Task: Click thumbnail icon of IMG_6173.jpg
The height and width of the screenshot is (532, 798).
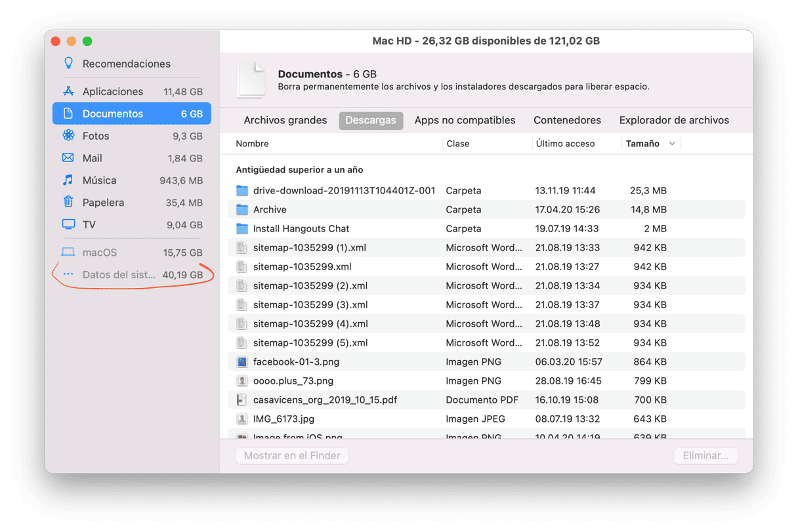Action: pyautogui.click(x=242, y=419)
